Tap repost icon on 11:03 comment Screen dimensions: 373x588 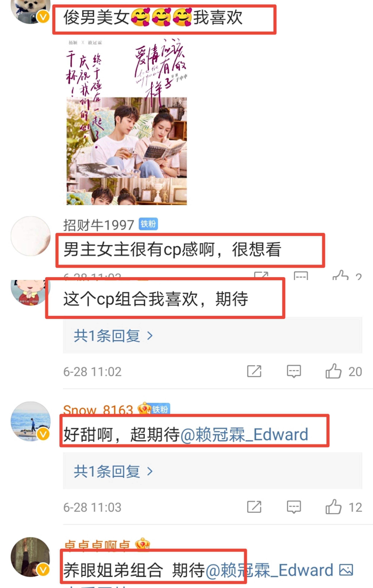(254, 507)
